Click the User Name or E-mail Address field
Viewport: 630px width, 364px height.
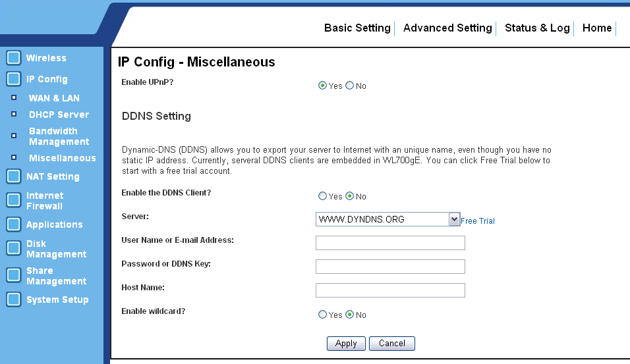[390, 243]
